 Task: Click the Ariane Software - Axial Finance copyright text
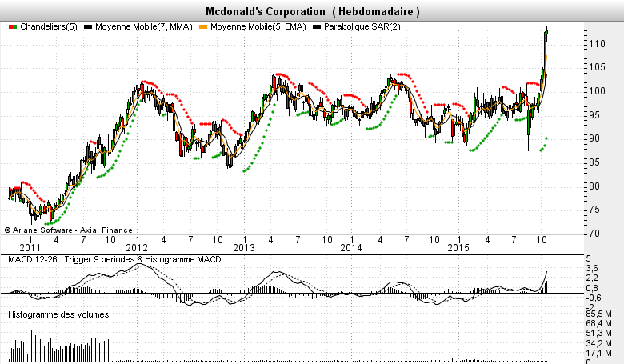(x=69, y=230)
